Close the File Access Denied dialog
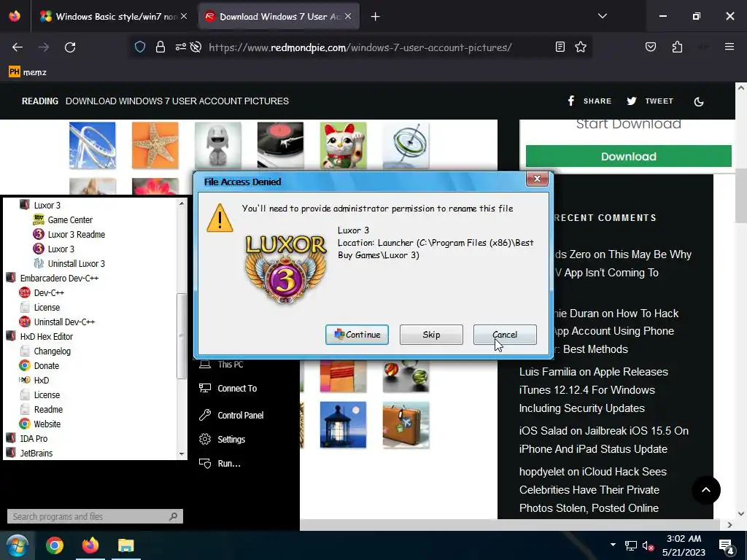Screen dimensions: 747x560 537,179
